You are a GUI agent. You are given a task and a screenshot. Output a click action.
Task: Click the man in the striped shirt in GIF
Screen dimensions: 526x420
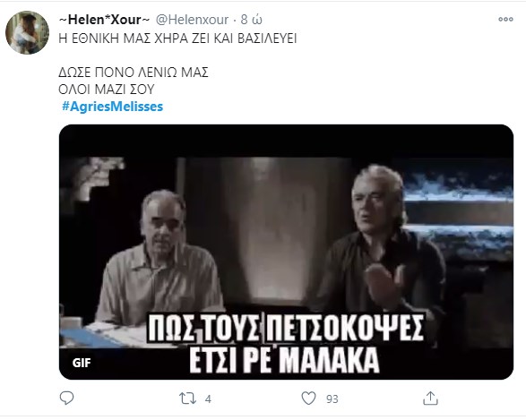point(158,258)
